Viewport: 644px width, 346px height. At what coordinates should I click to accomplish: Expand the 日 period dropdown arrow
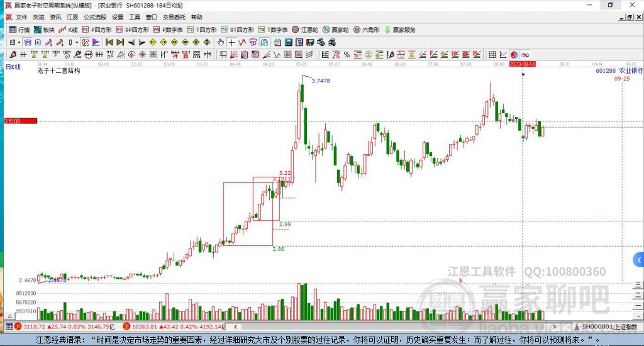[18, 42]
